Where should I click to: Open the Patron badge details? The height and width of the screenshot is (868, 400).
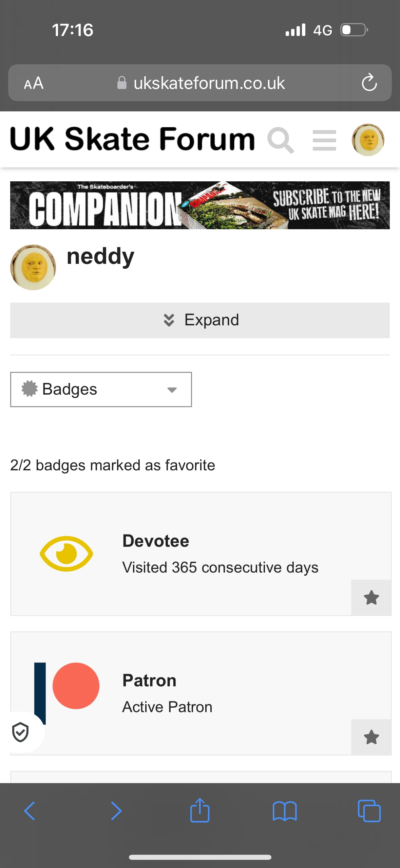(149, 681)
